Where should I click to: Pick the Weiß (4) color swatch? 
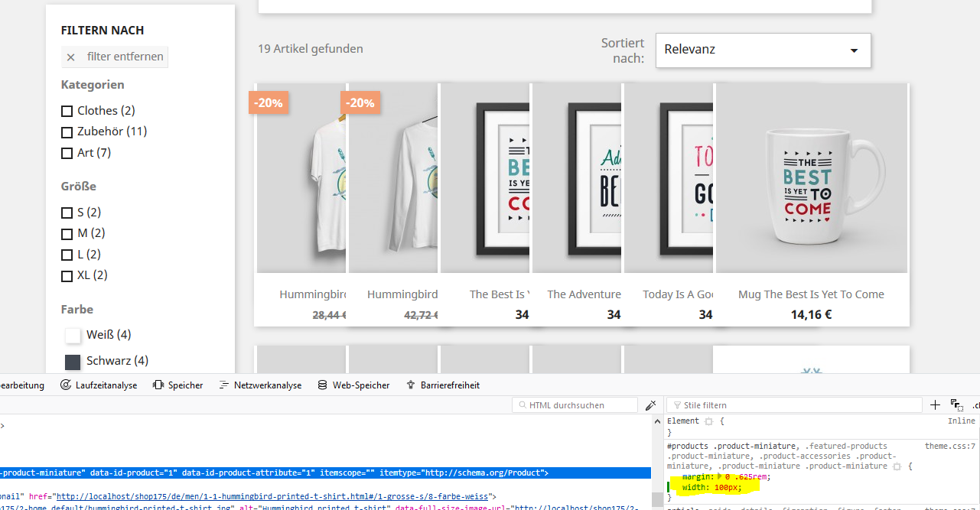tap(73, 336)
